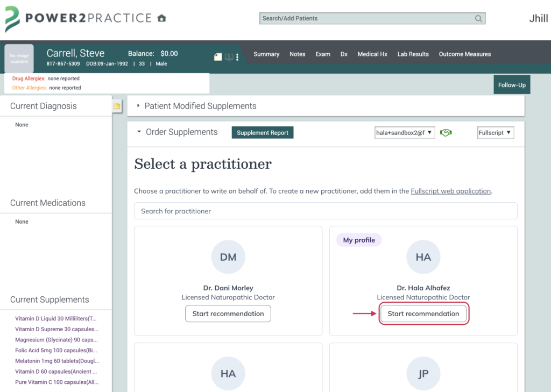Image resolution: width=551 pixels, height=392 pixels.
Task: Open Pure Vitamin C 100 capsules supplement
Action: pyautogui.click(x=57, y=381)
